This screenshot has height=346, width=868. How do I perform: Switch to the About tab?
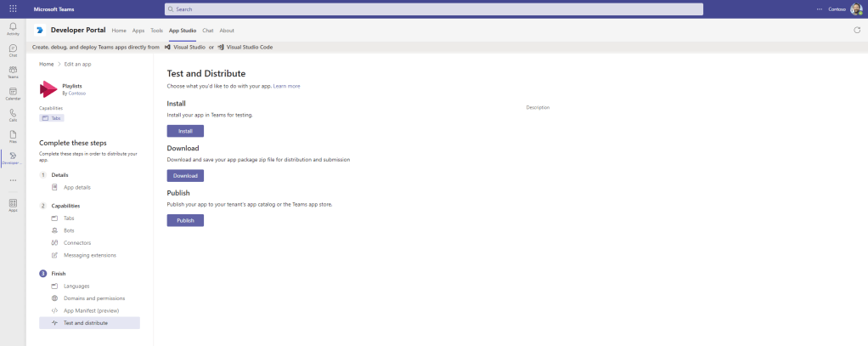click(227, 30)
